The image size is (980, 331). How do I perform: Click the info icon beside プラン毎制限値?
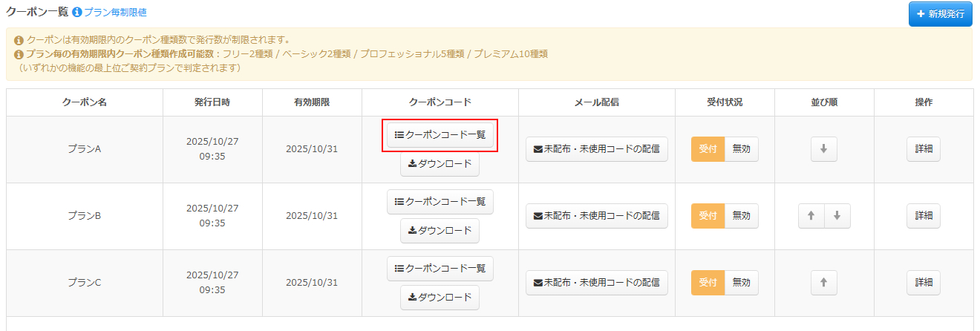[x=76, y=12]
